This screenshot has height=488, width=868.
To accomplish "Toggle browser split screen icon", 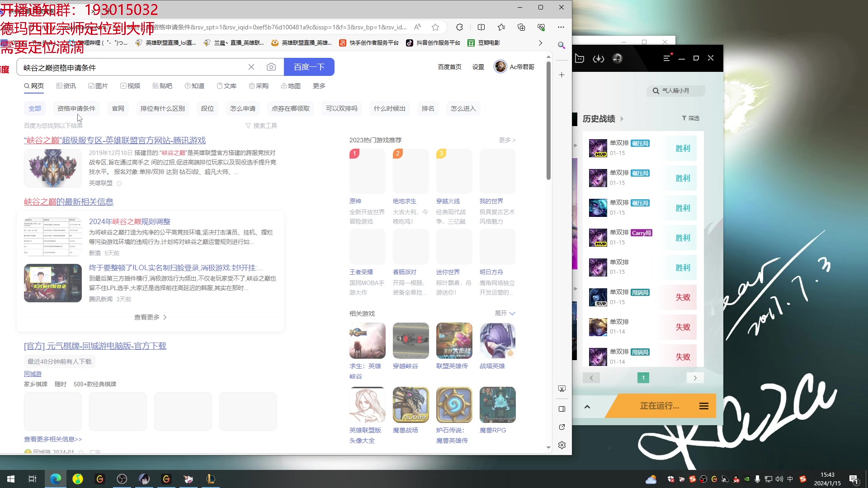I will pos(481,27).
